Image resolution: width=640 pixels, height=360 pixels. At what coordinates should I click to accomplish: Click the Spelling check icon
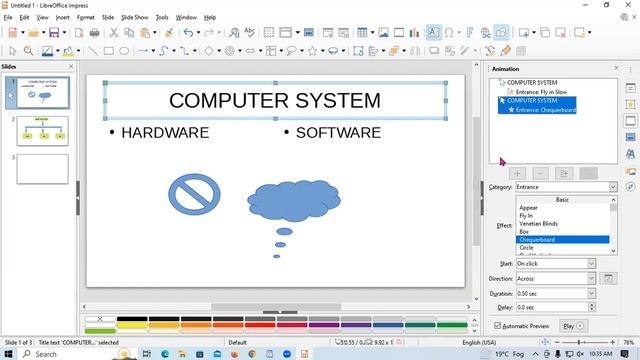tap(249, 33)
